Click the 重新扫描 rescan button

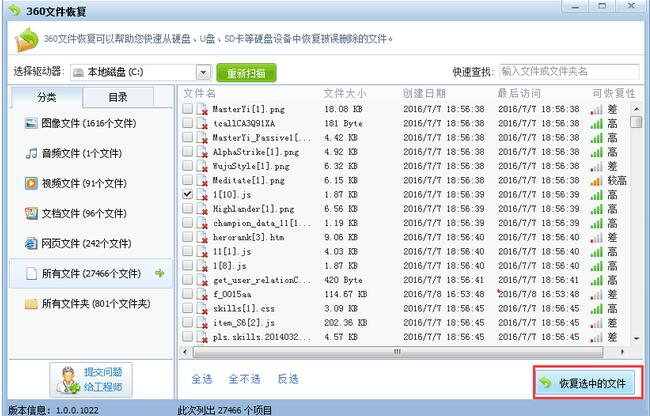(x=246, y=73)
